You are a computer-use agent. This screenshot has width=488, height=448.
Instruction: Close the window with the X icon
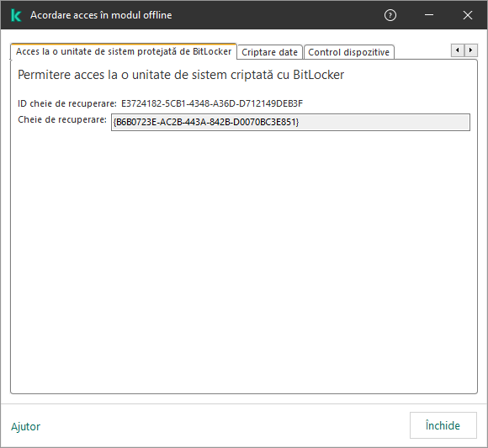468,15
